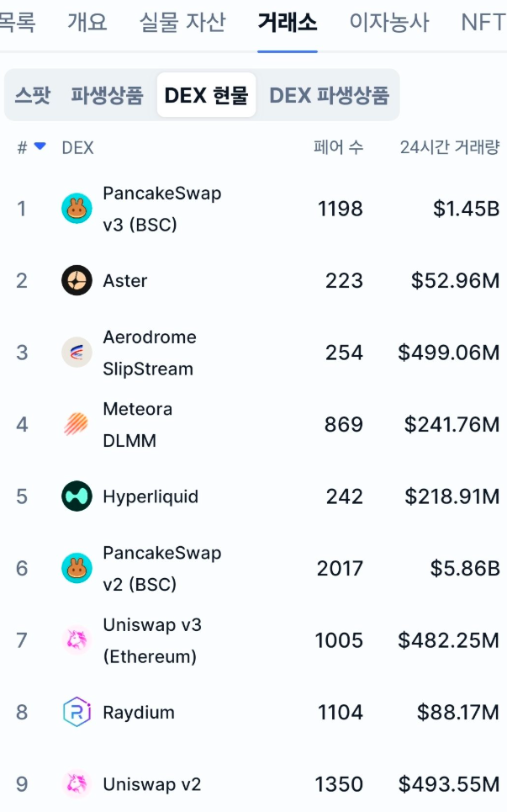Open the Hyperliquid exchange link
This screenshot has height=812, width=507.
(151, 496)
